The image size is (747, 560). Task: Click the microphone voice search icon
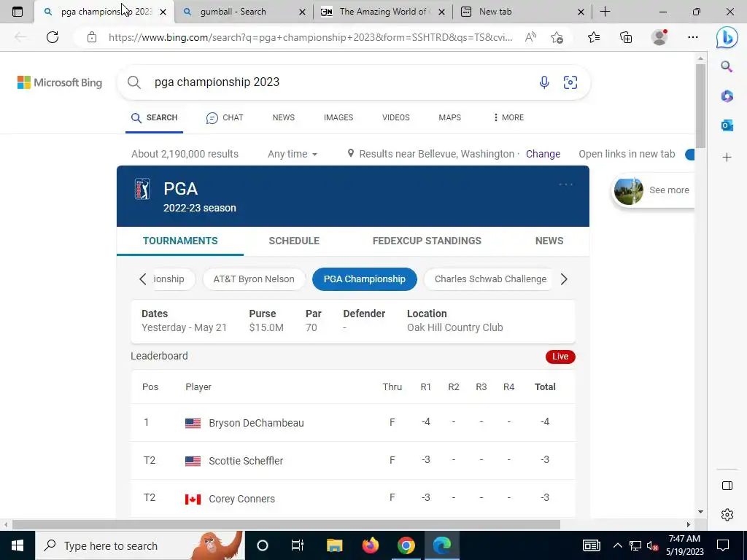click(x=544, y=82)
